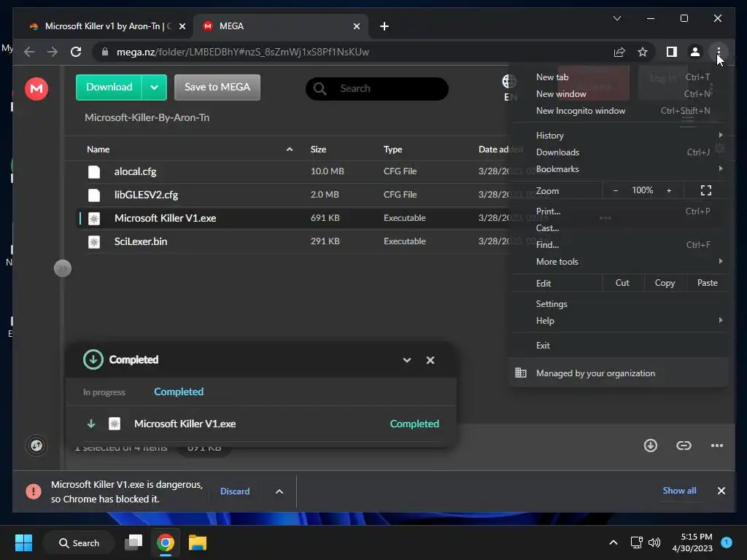Choose New Incognito window
The height and width of the screenshot is (560, 747).
[618, 111]
